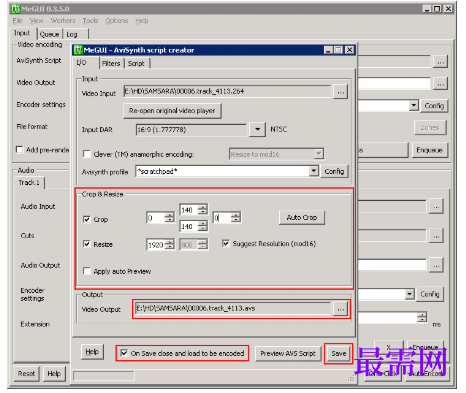This screenshot has height=393, width=466.
Task: Open the Resize to mod16 dropdown
Action: click(x=319, y=154)
